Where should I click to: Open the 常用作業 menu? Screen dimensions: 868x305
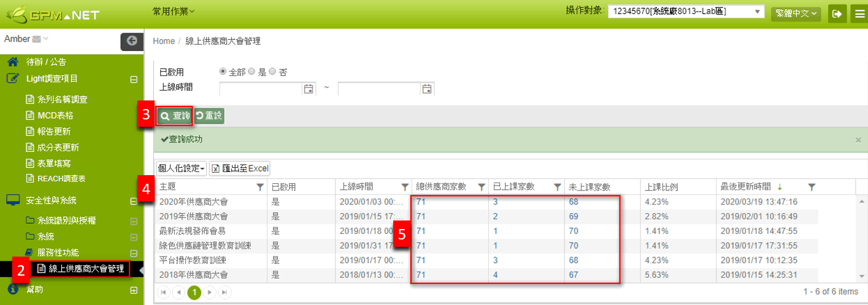click(174, 11)
